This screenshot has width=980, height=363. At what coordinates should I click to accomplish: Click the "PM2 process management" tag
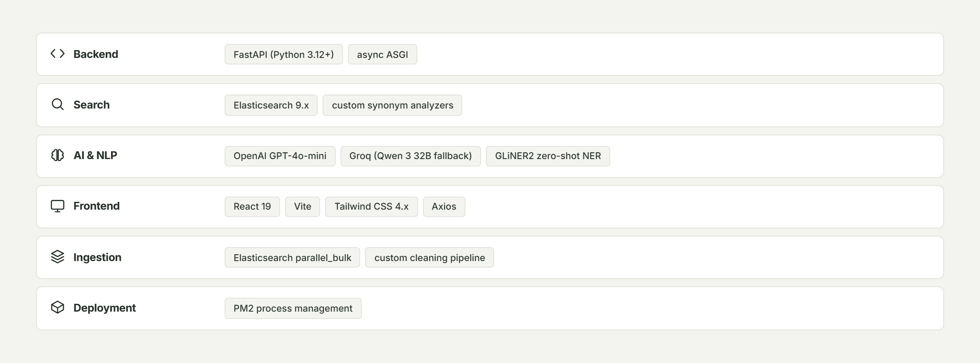coord(293,308)
